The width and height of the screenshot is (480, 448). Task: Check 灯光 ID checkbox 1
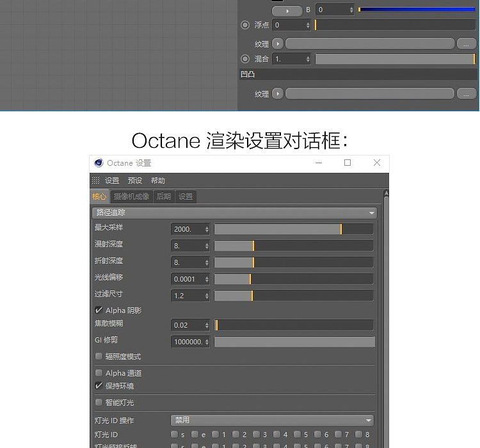point(215,434)
